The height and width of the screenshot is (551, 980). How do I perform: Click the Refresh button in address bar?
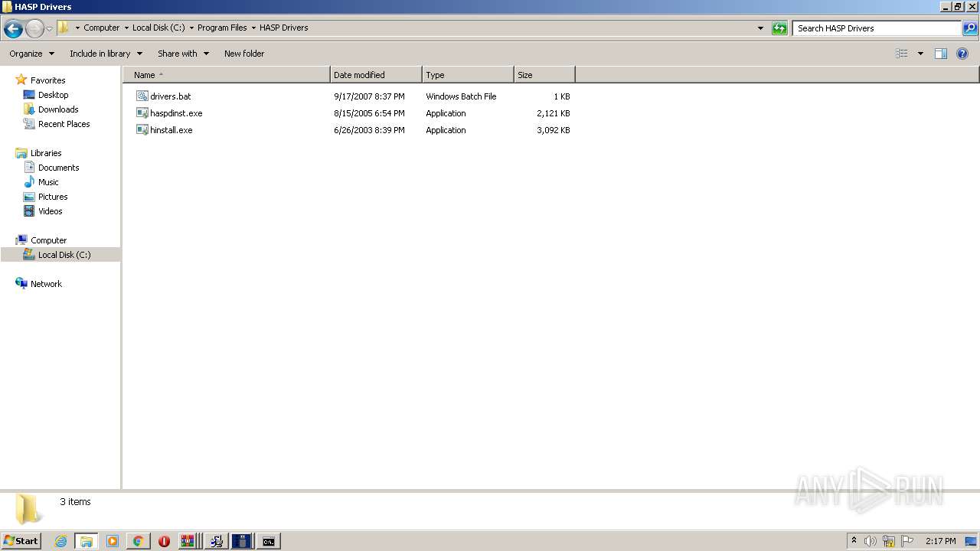pos(779,28)
